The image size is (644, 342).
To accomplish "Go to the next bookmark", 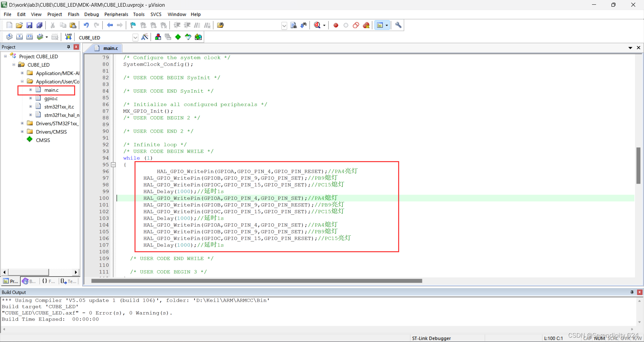I will 153,25.
